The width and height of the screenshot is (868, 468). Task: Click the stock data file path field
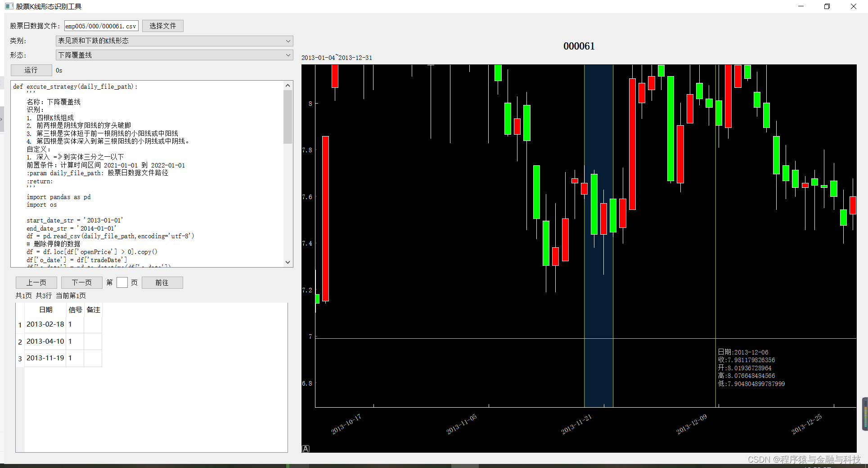(x=101, y=26)
